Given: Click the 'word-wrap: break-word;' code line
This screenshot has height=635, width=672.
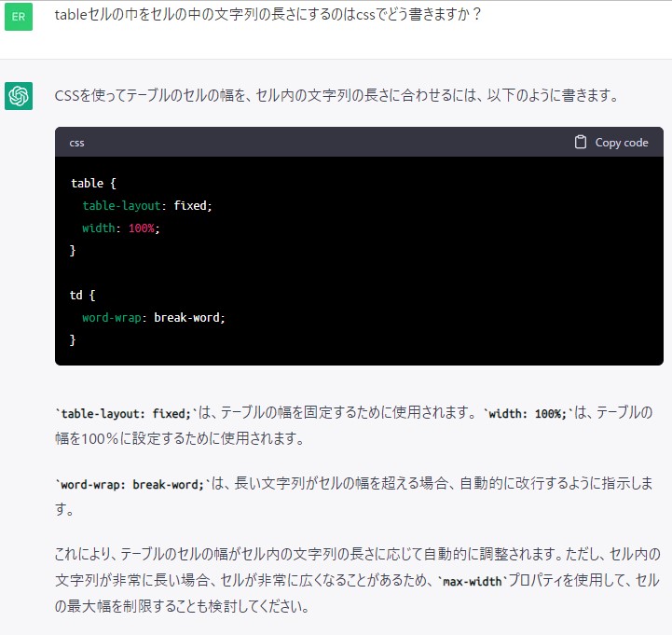Looking at the screenshot, I should pos(154,318).
